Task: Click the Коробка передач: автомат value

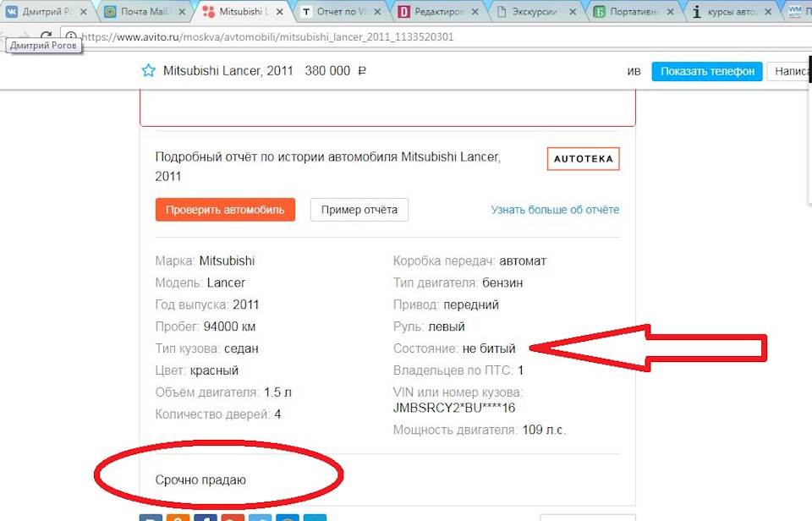Action: [x=523, y=260]
